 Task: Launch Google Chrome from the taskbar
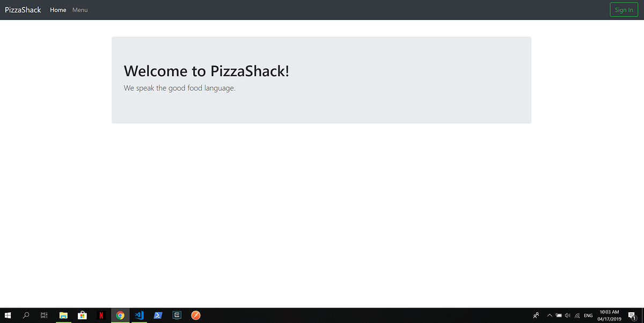120,315
